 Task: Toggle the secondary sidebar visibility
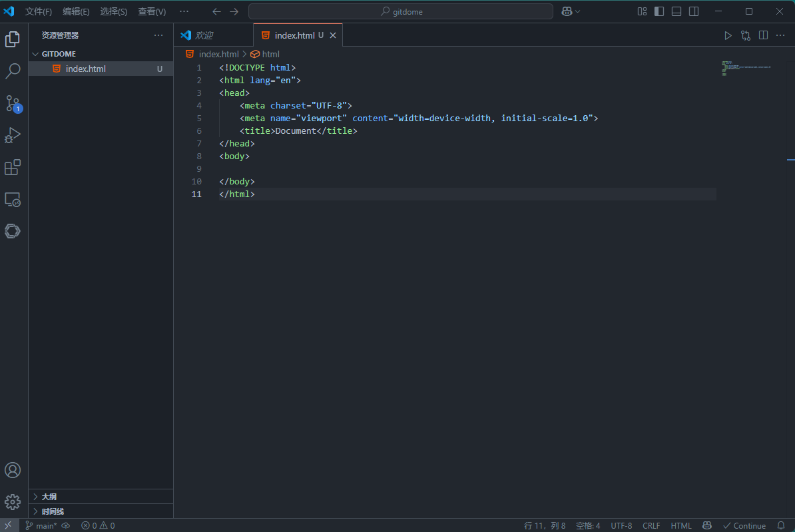pos(694,11)
